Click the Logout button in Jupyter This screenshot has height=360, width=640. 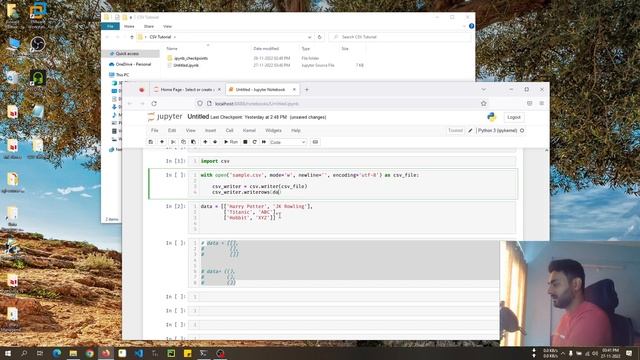point(513,117)
